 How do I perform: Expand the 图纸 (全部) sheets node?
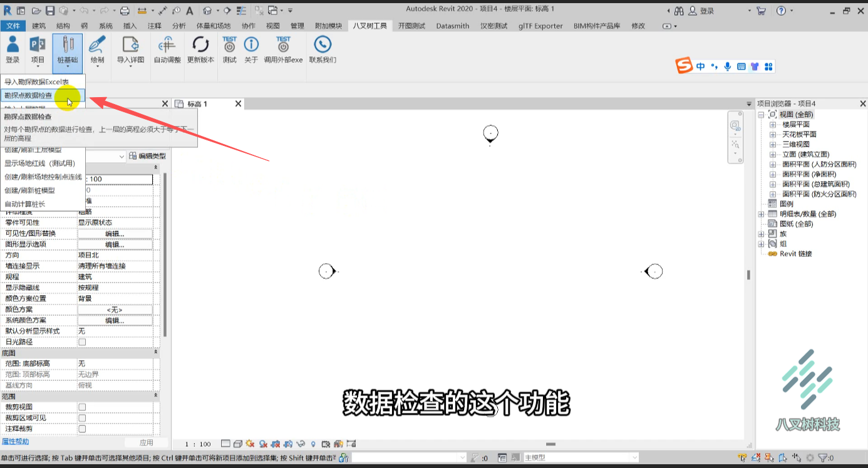[x=761, y=224]
